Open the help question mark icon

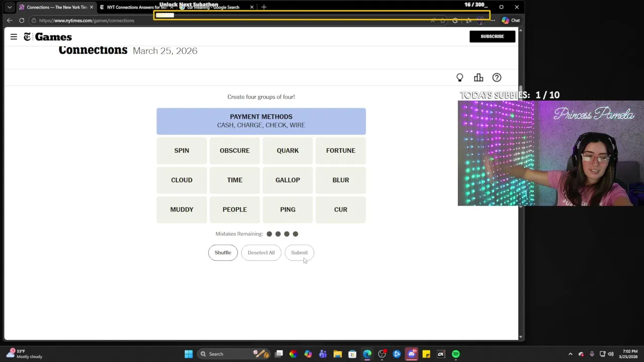[497, 77]
